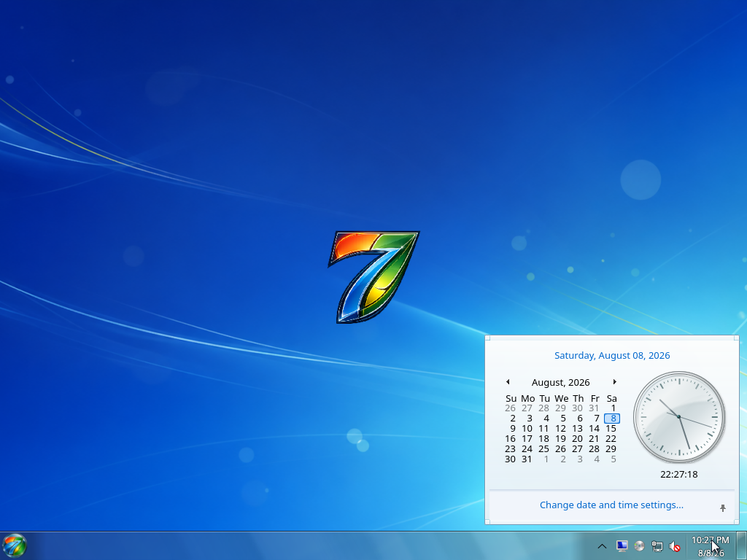
Task: Go to next month using the right arrow
Action: click(x=614, y=382)
